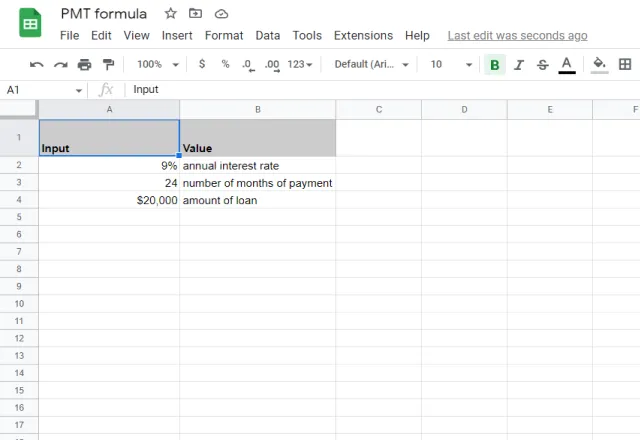Open more number formats 123 dropdown

(300, 64)
